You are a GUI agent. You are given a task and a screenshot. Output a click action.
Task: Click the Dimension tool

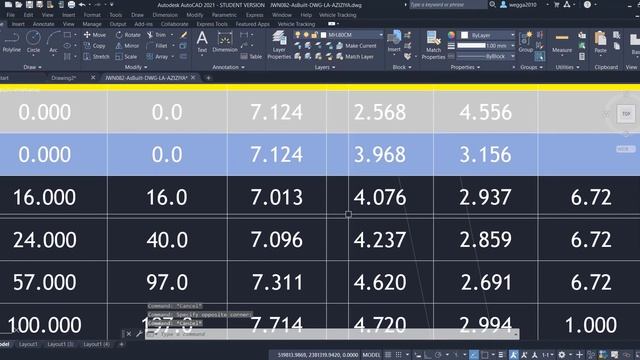[x=225, y=42]
